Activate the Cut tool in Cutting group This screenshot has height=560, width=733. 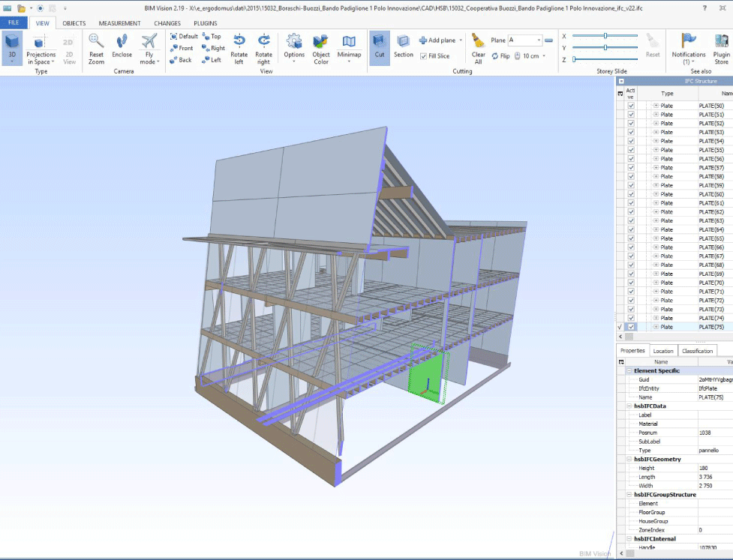coord(380,46)
